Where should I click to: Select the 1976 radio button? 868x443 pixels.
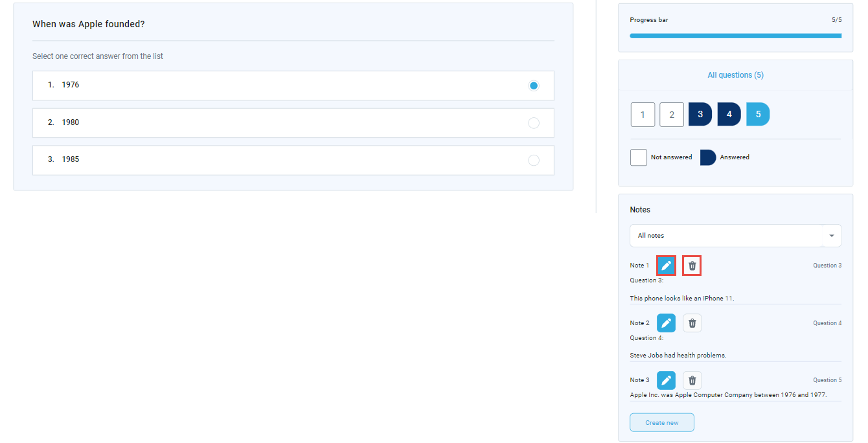tap(534, 85)
